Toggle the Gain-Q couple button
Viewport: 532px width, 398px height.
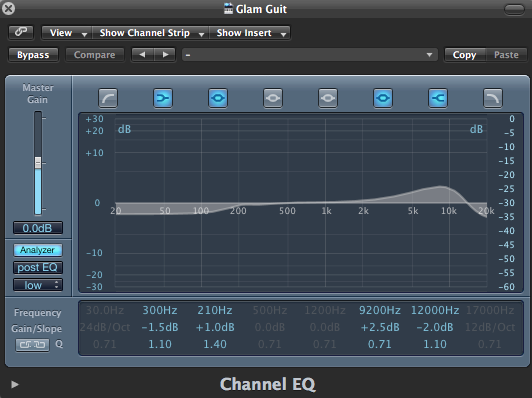(32, 345)
